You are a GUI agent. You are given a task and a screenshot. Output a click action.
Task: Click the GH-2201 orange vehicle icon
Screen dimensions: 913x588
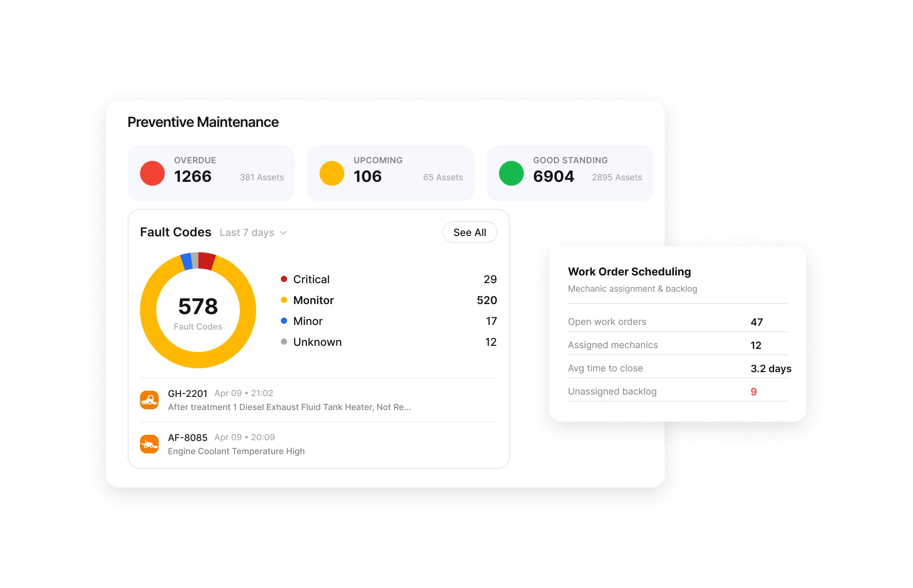tap(149, 400)
